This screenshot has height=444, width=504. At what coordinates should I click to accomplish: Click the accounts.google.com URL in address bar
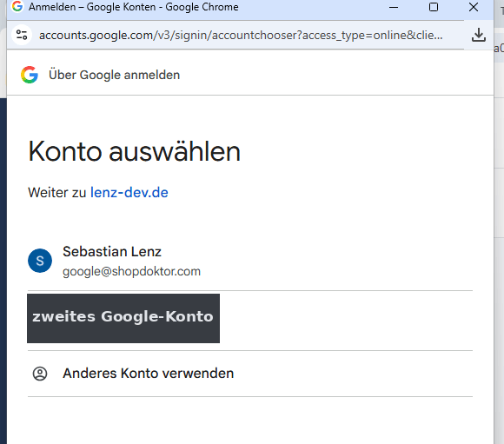[x=241, y=35]
